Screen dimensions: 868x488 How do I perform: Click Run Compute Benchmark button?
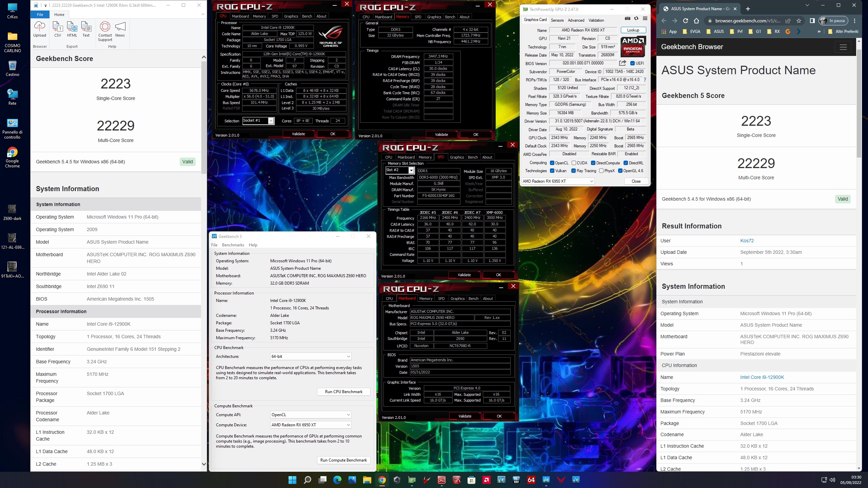343,460
